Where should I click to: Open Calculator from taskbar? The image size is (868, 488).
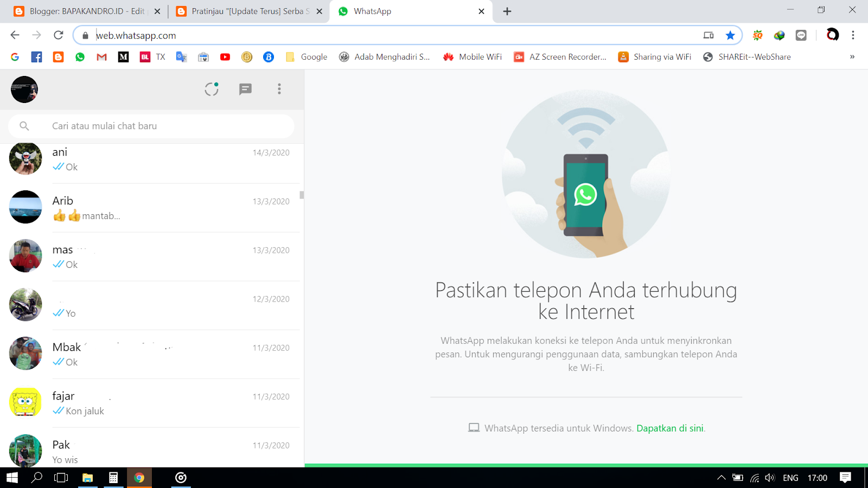(113, 478)
